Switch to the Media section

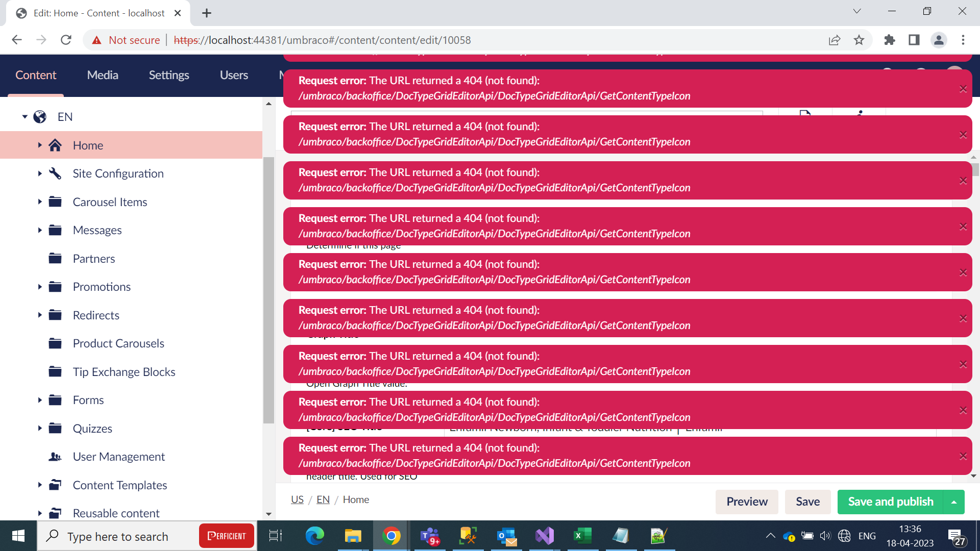tap(103, 75)
